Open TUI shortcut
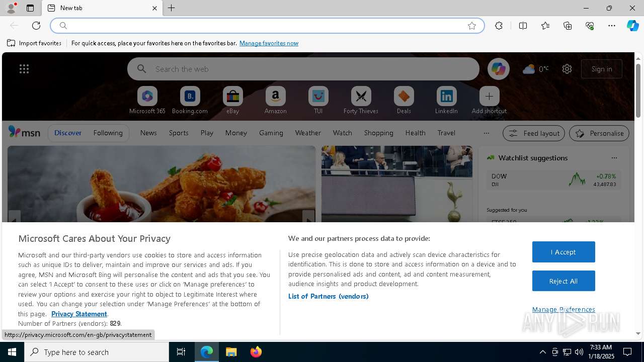This screenshot has width=644, height=362. tap(318, 101)
